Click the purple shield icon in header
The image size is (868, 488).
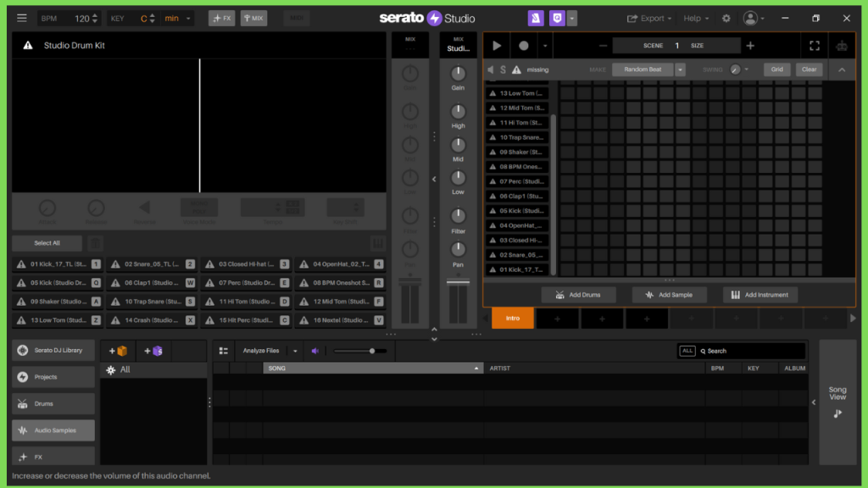(x=557, y=19)
